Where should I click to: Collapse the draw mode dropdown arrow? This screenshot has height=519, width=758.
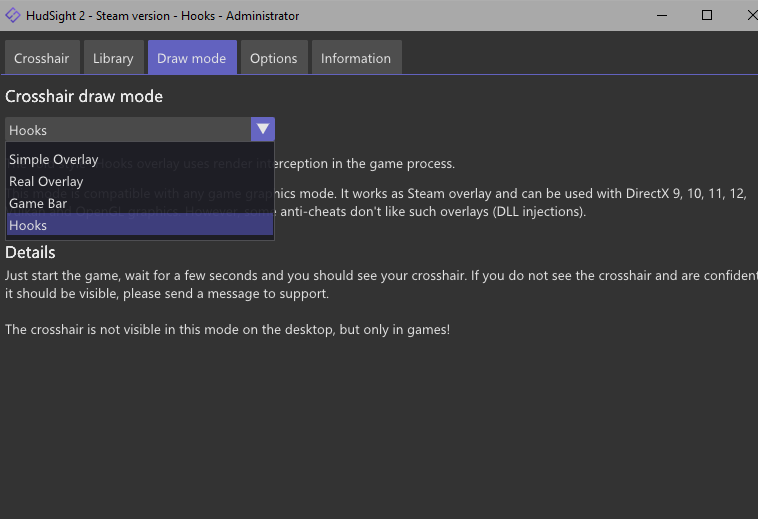click(x=263, y=129)
